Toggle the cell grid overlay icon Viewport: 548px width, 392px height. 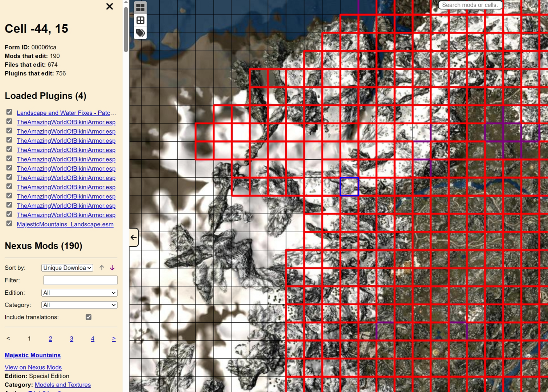tap(140, 20)
